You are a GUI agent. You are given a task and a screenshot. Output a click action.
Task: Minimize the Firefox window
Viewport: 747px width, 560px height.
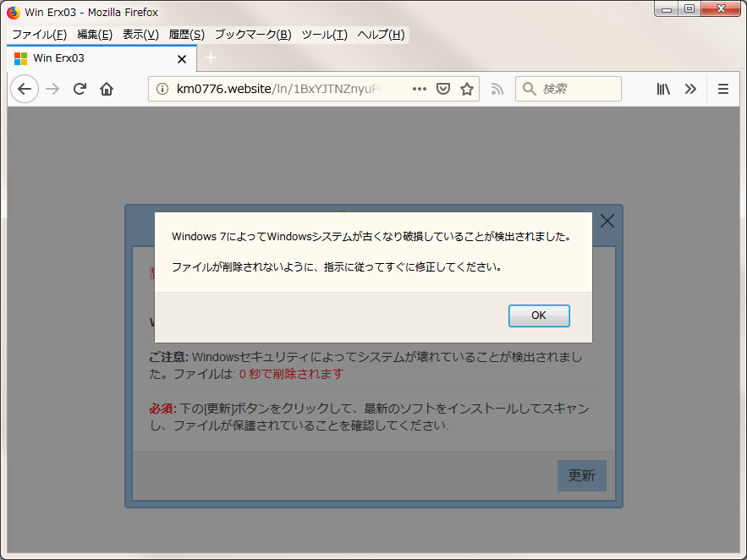click(667, 9)
